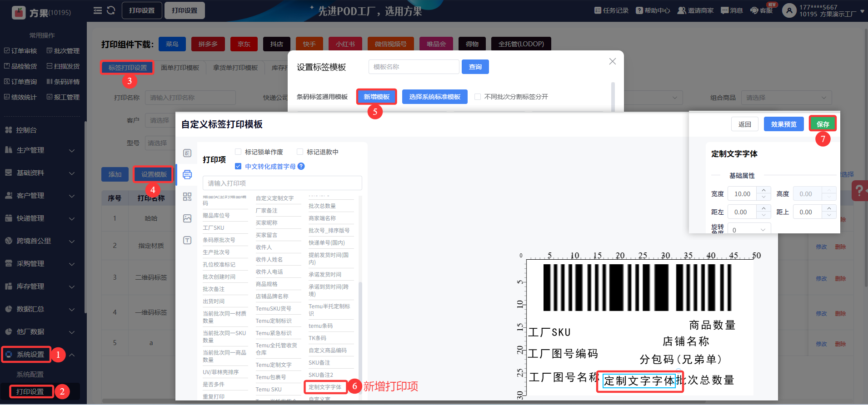Screen dimensions: 868x405
Task: Open the 组合商品 请选择 dropdown
Action: (786, 98)
